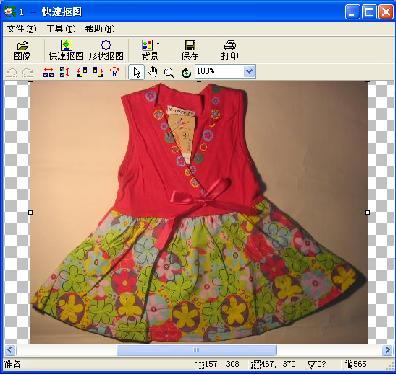Rotate the image left
This screenshot has height=375, width=396.
coord(82,72)
